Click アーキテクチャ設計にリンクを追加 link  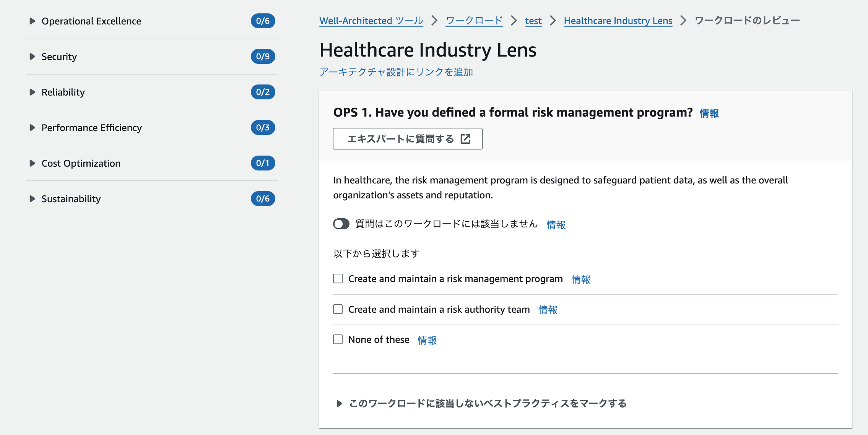396,72
